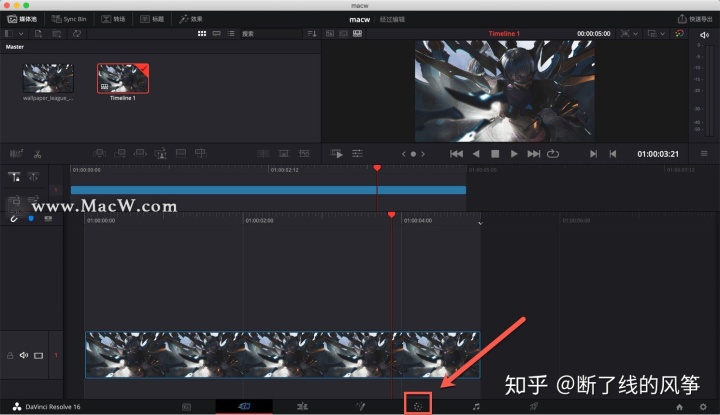The image size is (720, 415).
Task: Go to first frame of timeline
Action: 456,154
